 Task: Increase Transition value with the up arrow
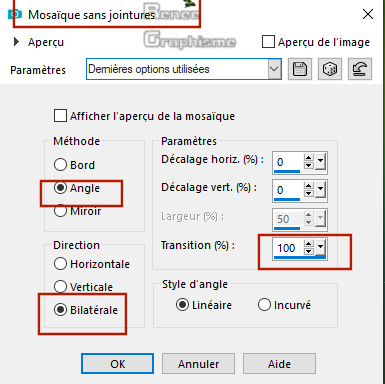coord(309,244)
